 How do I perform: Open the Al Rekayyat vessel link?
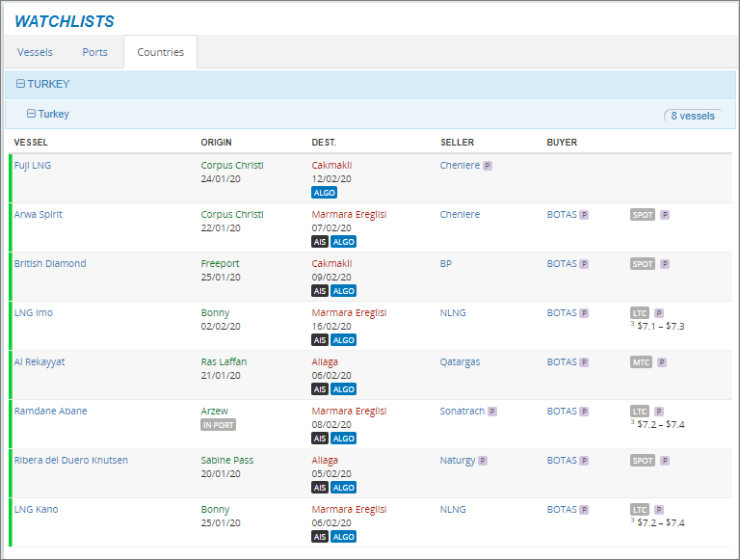point(40,361)
